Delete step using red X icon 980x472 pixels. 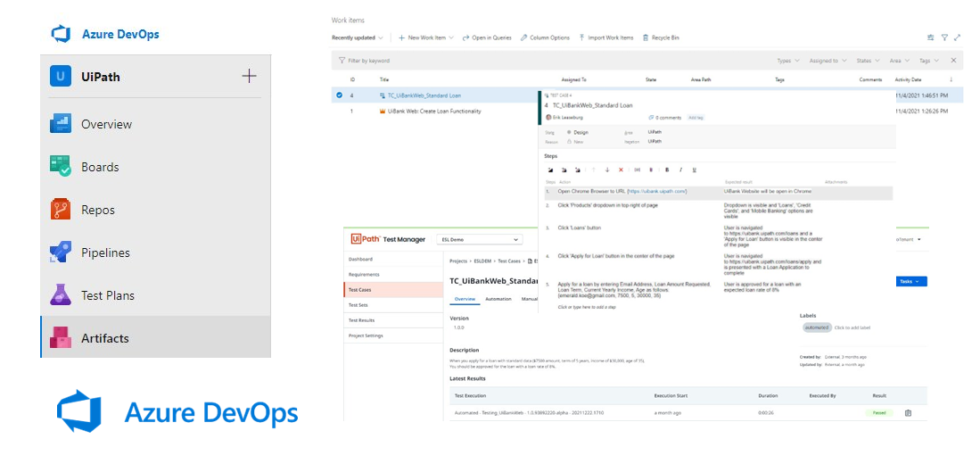[x=621, y=170]
